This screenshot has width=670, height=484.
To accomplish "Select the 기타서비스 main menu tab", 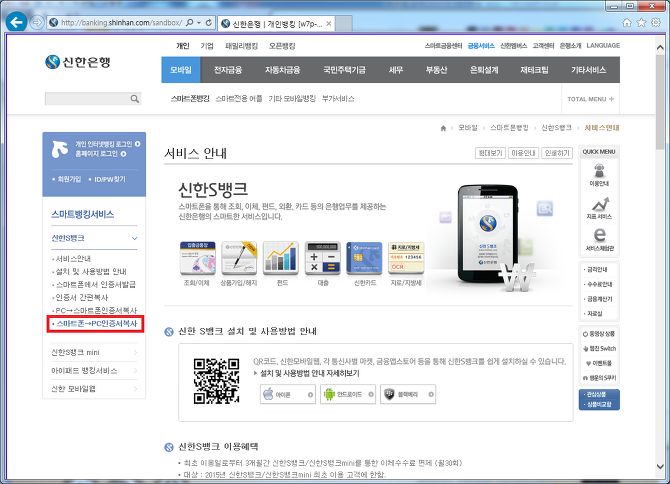I will point(588,70).
